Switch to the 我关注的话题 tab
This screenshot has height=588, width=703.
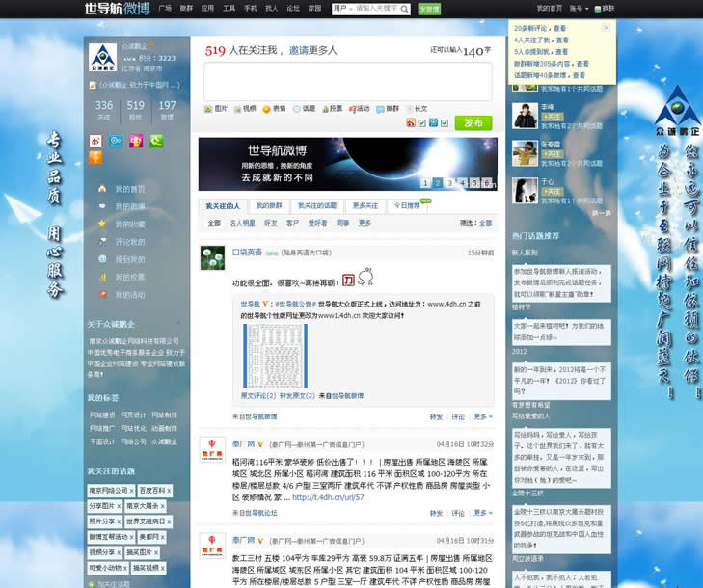click(x=317, y=205)
